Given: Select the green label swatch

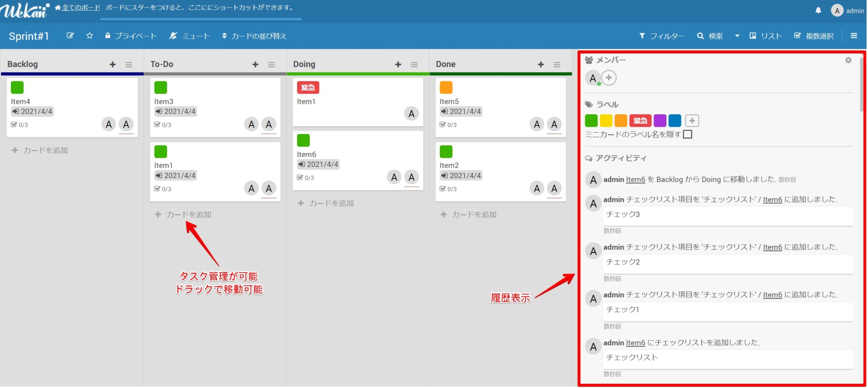Looking at the screenshot, I should click(x=591, y=120).
